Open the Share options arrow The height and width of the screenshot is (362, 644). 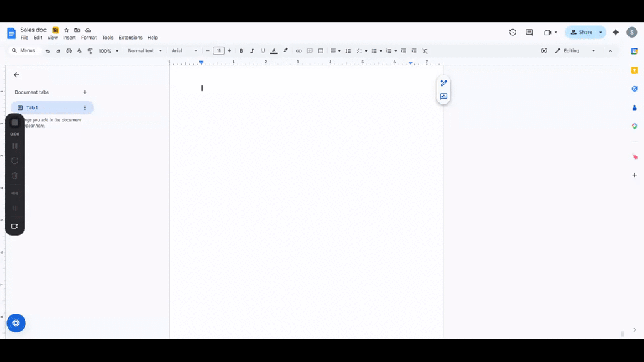(601, 32)
